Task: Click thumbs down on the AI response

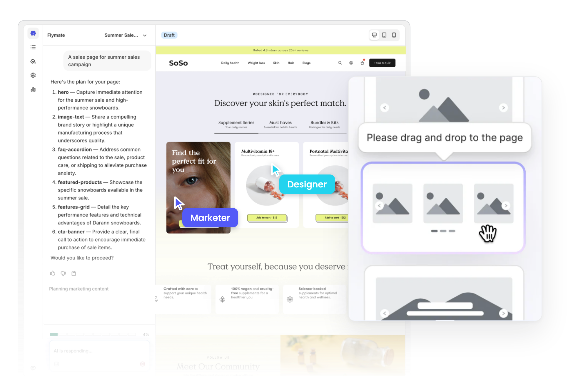Action: (x=63, y=273)
